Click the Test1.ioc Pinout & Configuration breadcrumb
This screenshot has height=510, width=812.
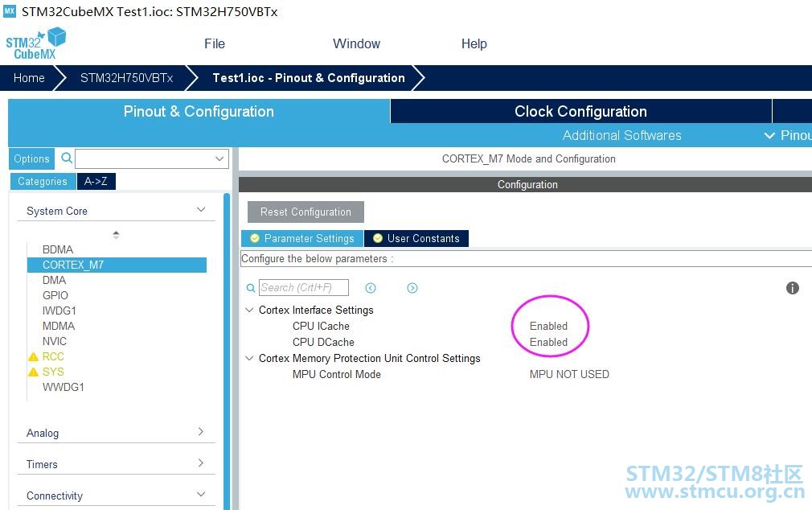click(309, 78)
